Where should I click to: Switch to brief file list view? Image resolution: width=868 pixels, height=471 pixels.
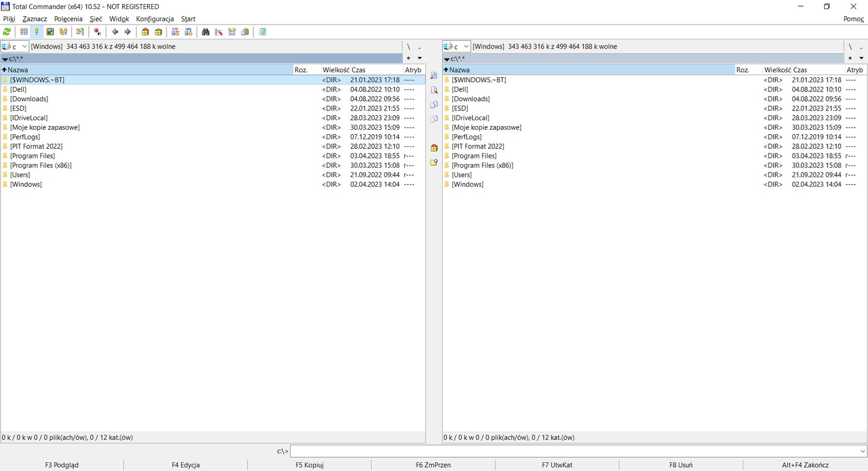point(24,32)
